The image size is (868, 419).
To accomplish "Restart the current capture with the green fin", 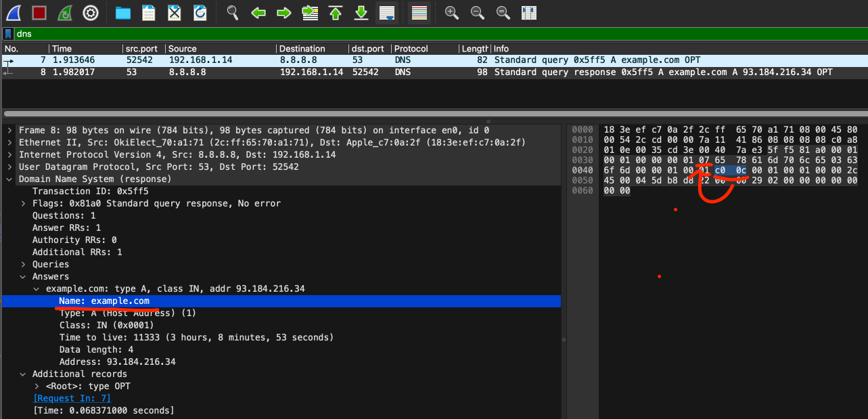I will coord(65,12).
